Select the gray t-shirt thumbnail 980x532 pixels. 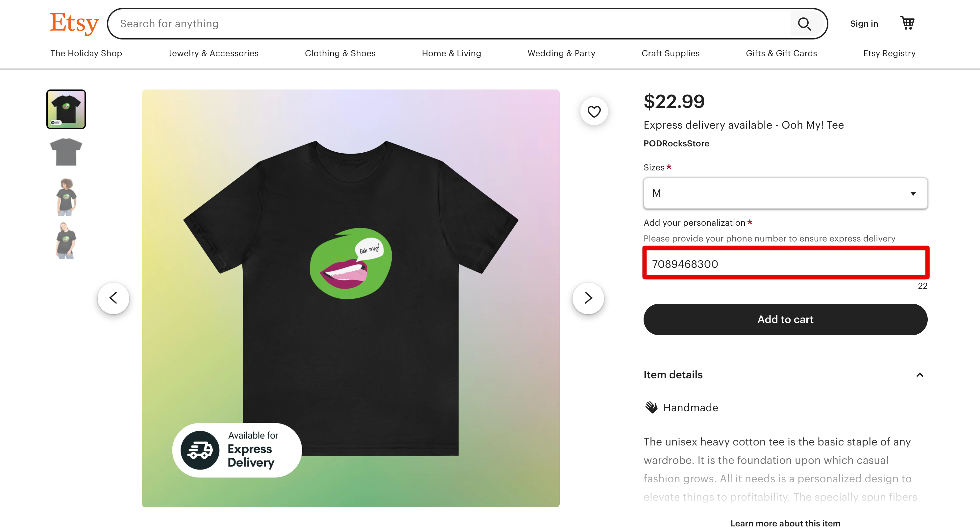click(66, 152)
